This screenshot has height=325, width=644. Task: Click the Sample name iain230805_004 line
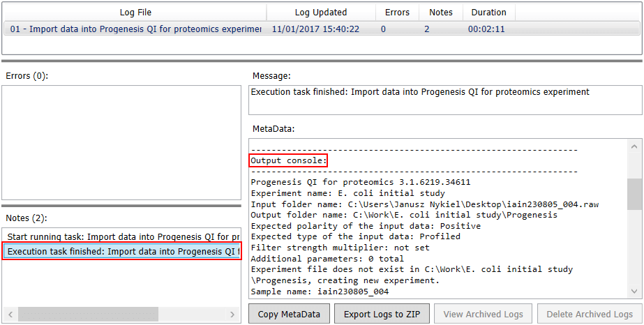pyautogui.click(x=320, y=292)
